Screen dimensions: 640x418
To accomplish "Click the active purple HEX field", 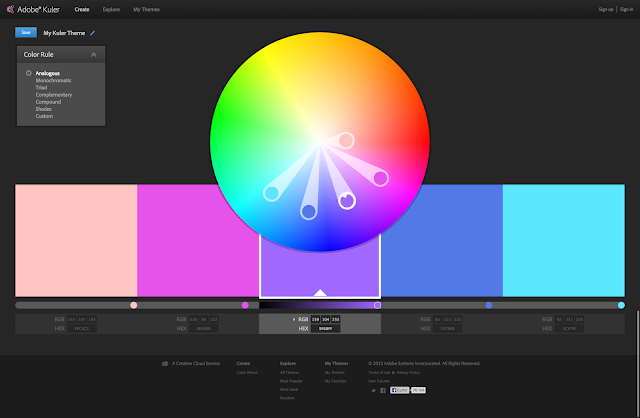I will (x=325, y=329).
